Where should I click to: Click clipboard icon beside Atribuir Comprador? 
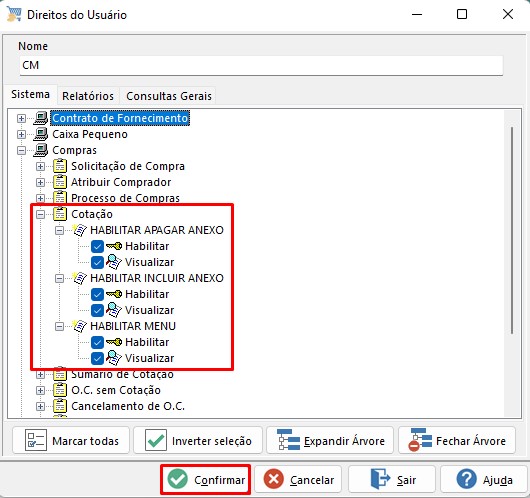click(60, 182)
